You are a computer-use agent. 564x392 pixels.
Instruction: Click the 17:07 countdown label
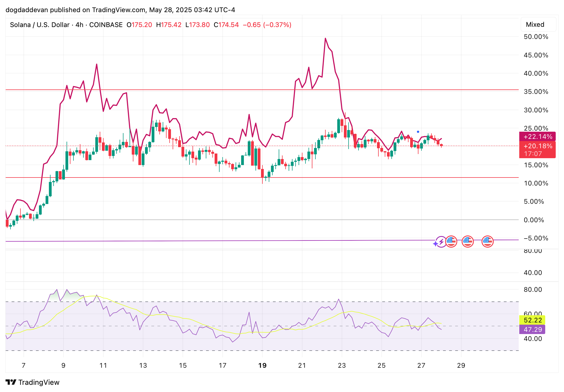click(533, 154)
